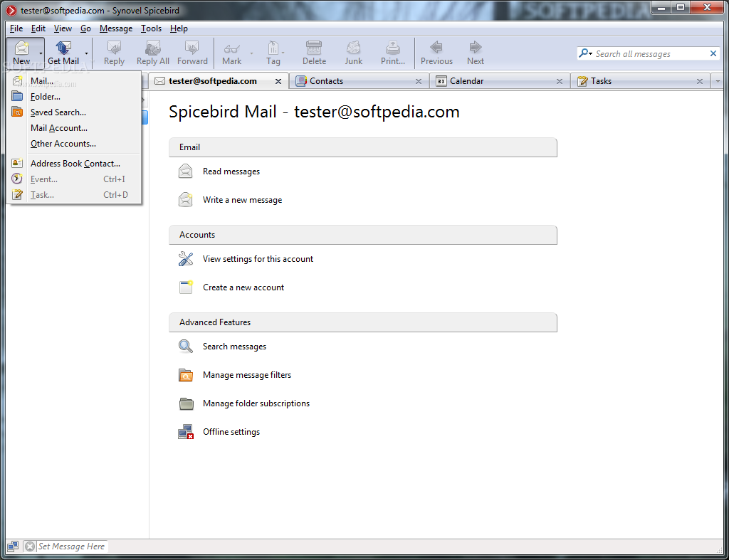Click the Junk toolbar icon
Viewport: 729px width, 560px height.
(353, 48)
